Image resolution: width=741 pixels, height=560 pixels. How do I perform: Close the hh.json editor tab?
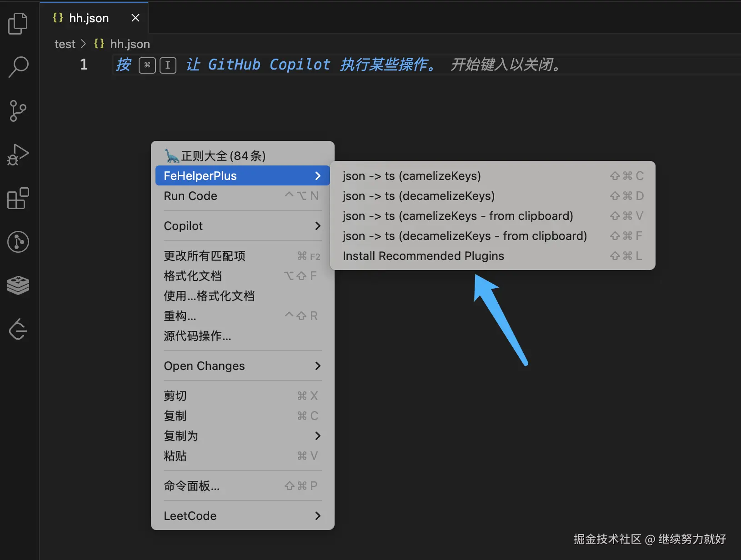click(135, 18)
